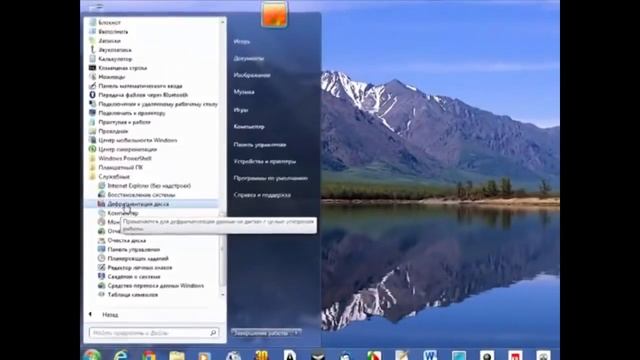Open Изображения in the right pane
640x360 pixels.
click(x=252, y=75)
